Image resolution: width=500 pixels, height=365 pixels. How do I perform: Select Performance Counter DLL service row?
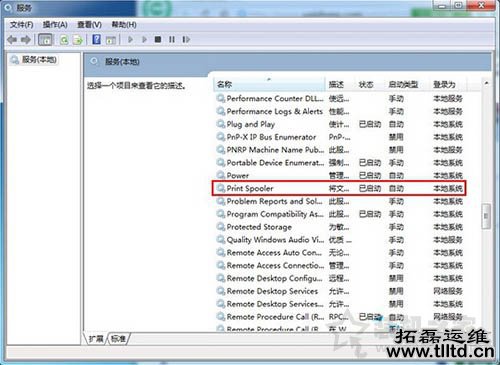339,98
